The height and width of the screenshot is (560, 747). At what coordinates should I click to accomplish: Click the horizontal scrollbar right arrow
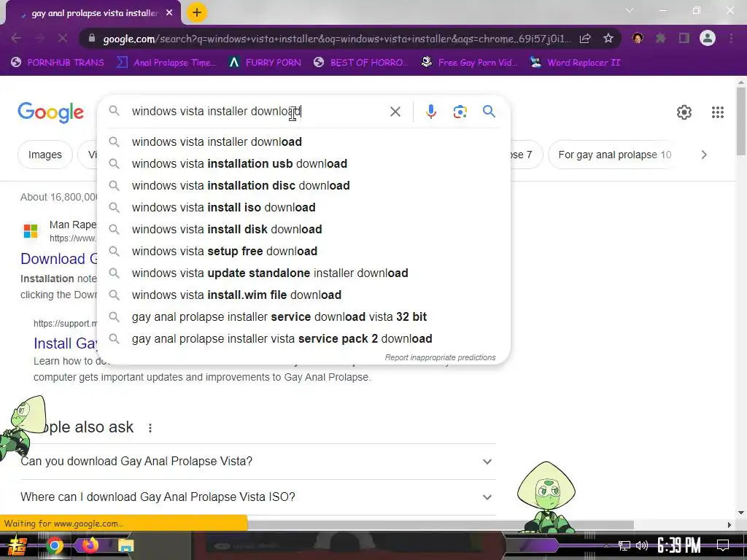(x=729, y=525)
